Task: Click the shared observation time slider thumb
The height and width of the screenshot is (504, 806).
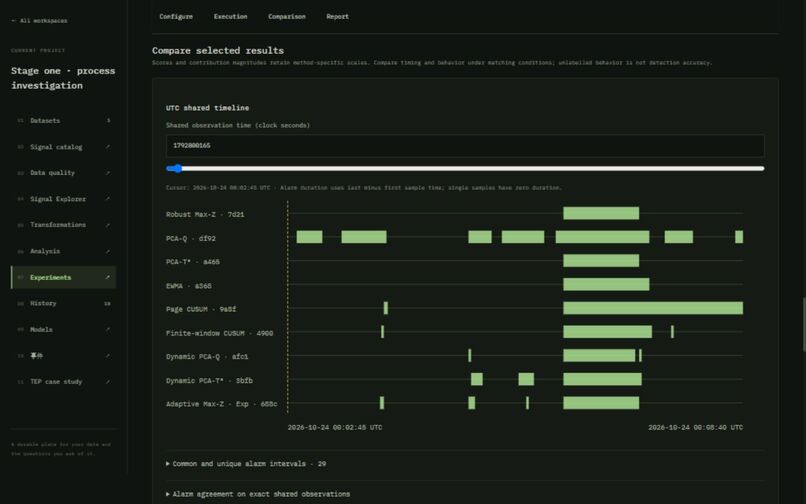Action: (x=178, y=168)
